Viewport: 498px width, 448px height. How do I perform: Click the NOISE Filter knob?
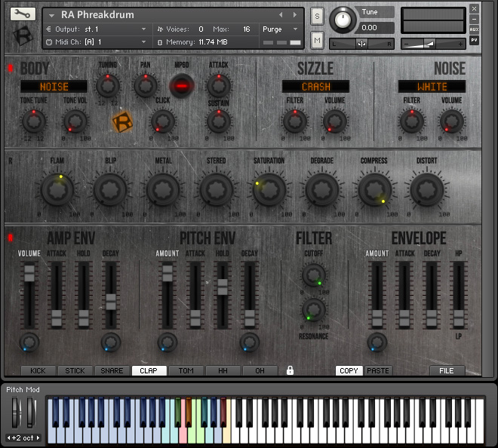(x=412, y=121)
